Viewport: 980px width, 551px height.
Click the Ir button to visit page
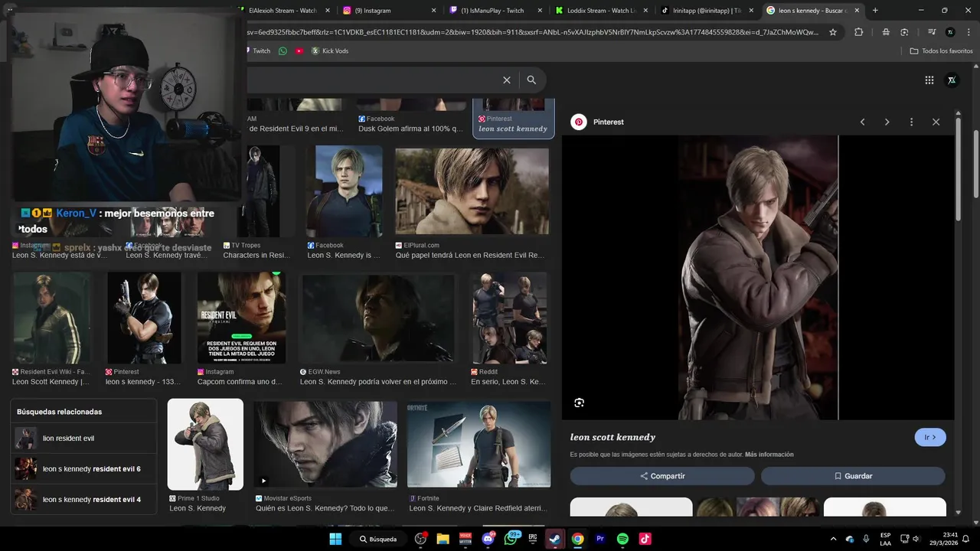(930, 437)
